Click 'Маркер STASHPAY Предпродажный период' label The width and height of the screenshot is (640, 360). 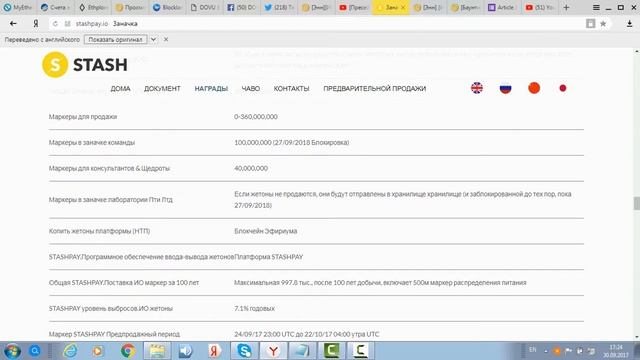114,334
